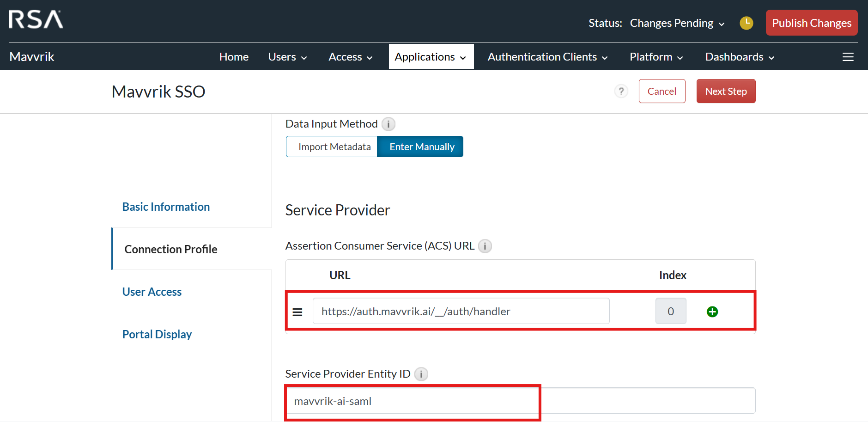Show info for Data Input Method

(388, 124)
